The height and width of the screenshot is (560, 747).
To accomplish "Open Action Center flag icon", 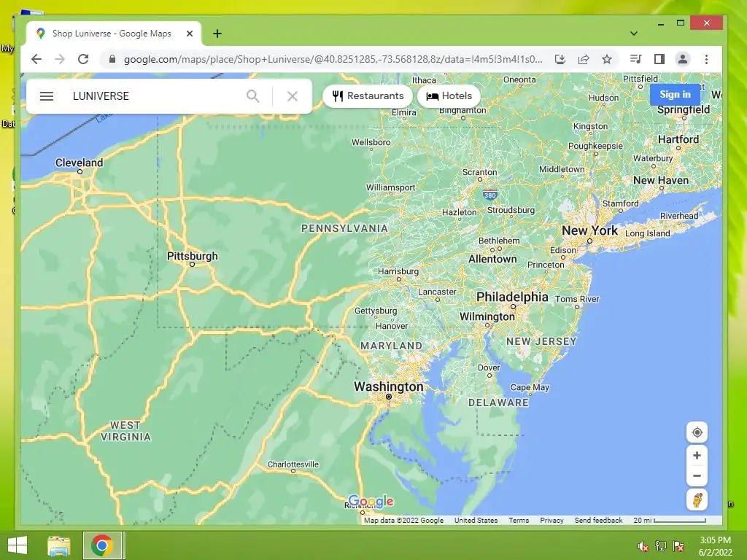I will 678,546.
